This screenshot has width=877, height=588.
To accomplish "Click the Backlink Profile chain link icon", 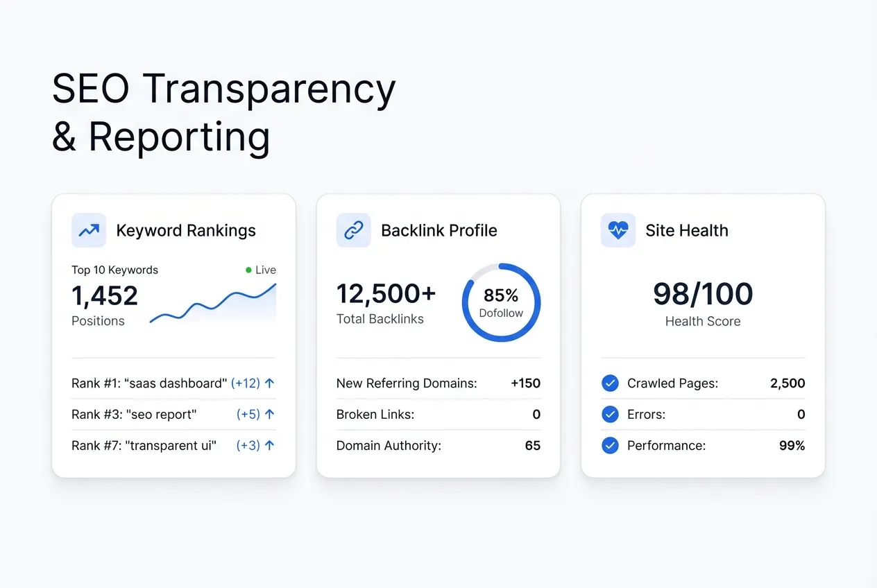I will pyautogui.click(x=353, y=230).
